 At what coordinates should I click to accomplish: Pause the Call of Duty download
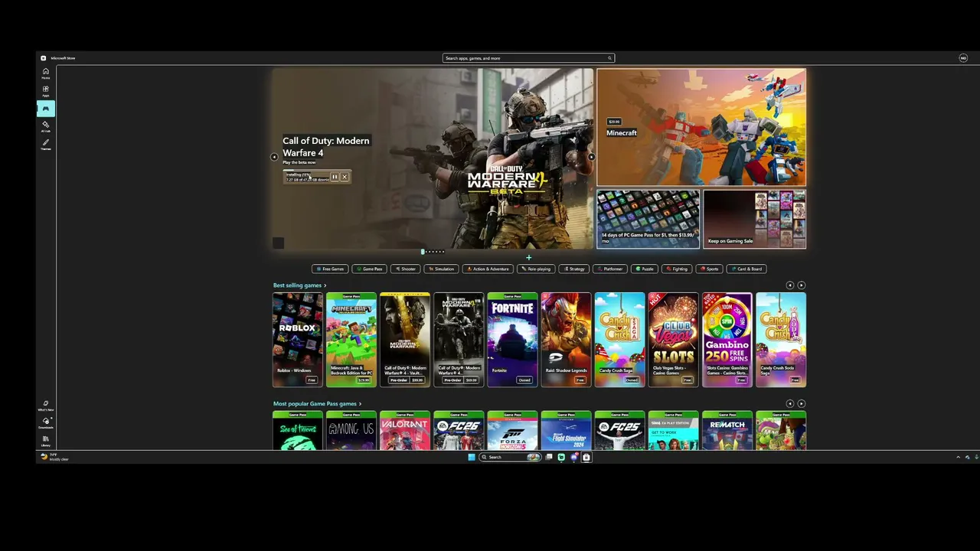[335, 177]
